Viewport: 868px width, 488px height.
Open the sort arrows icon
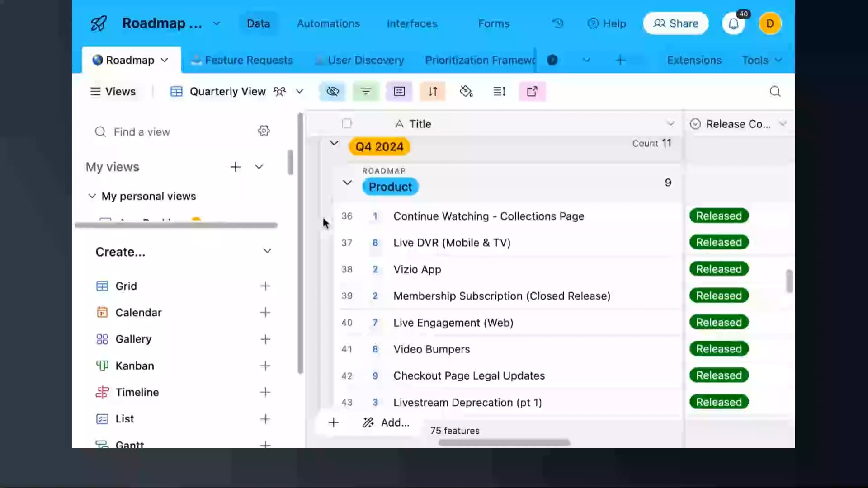(x=433, y=91)
